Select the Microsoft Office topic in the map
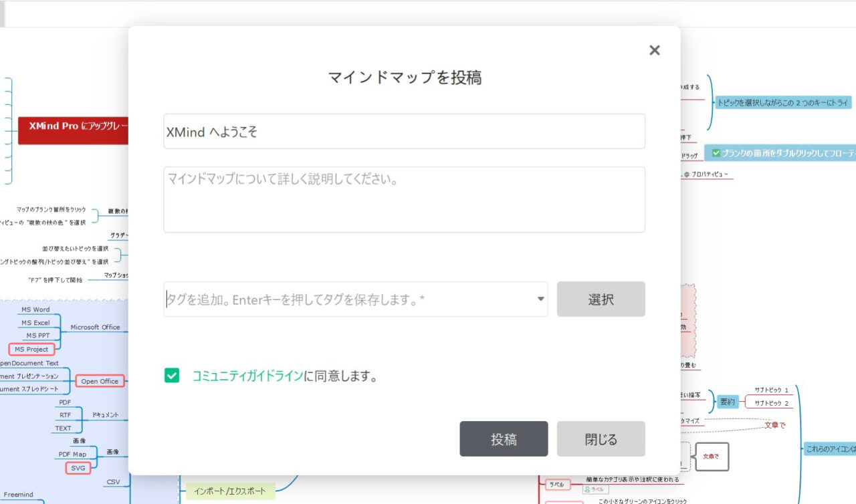This screenshot has height=504, width=856. pyautogui.click(x=95, y=328)
